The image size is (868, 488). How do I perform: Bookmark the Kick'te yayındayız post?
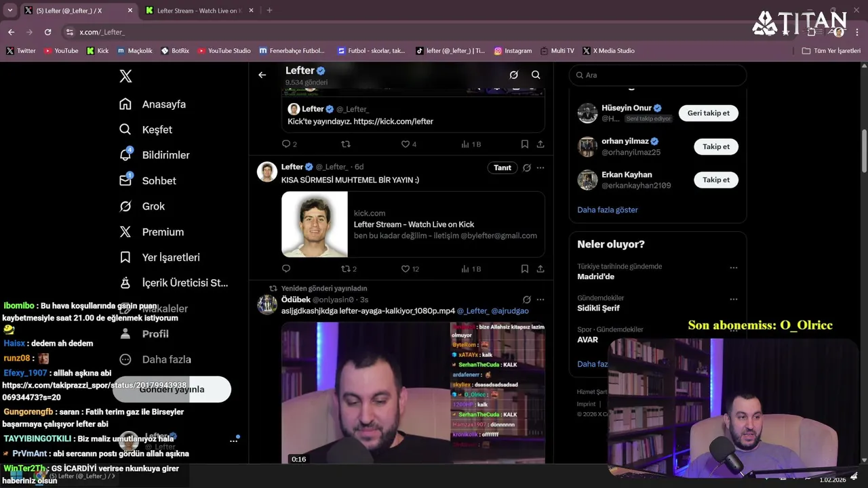point(525,144)
